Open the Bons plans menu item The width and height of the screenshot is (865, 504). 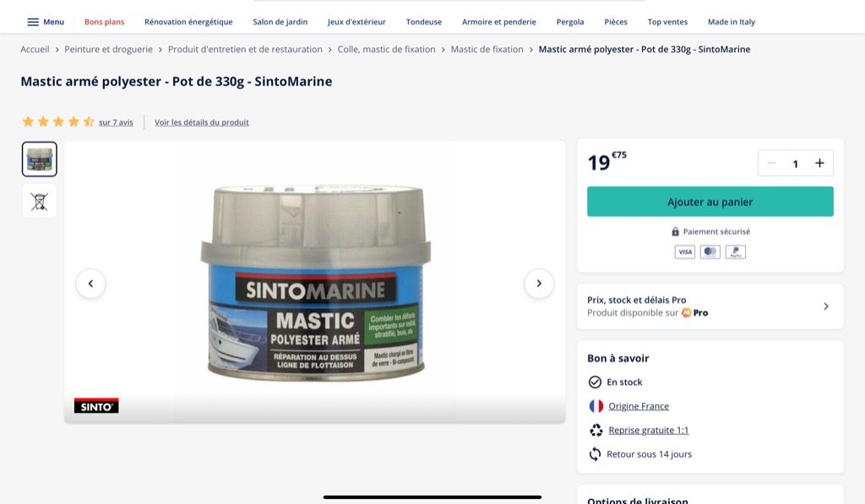pyautogui.click(x=104, y=22)
